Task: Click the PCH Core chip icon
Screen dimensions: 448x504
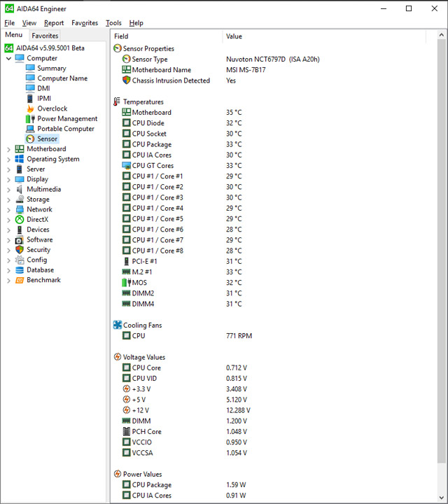Action: point(126,431)
